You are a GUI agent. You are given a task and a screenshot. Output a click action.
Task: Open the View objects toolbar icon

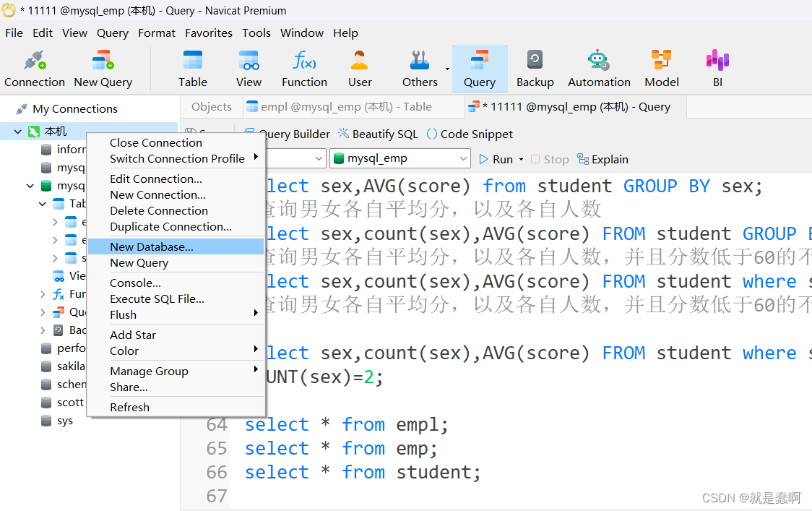[x=249, y=69]
